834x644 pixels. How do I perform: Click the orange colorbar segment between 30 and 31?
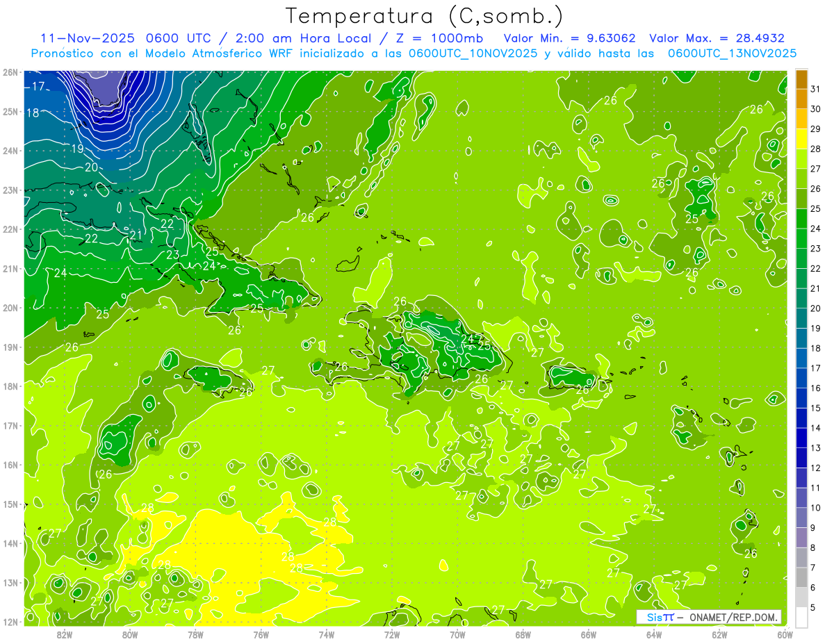801,99
